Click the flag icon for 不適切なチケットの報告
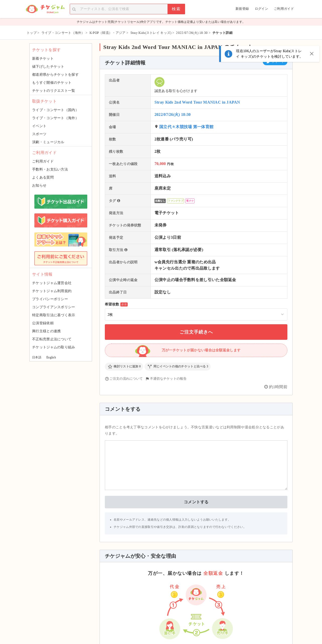 click(x=147, y=379)
